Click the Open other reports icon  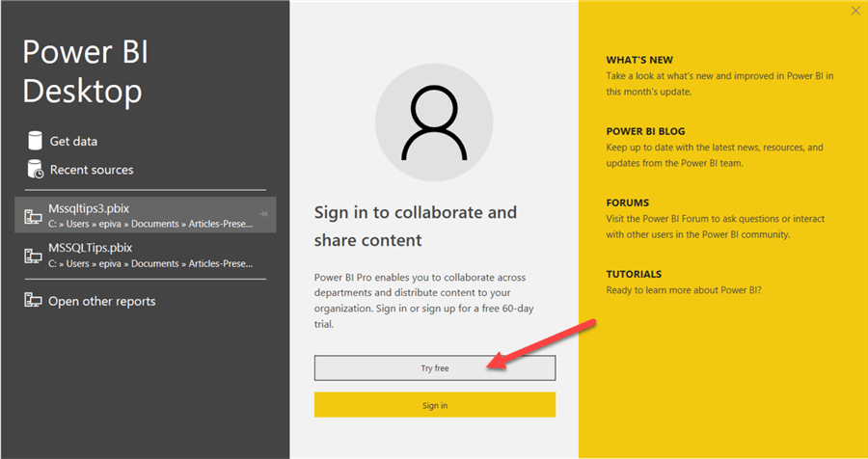(33, 300)
